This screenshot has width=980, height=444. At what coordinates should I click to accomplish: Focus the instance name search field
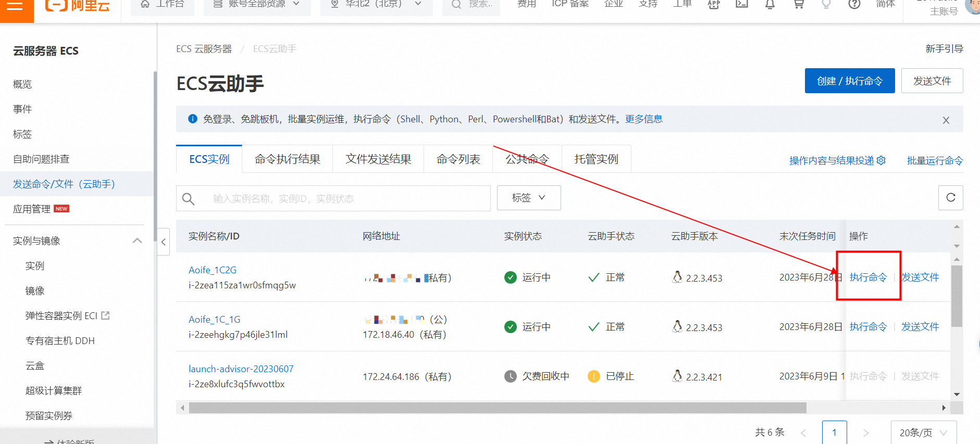point(333,198)
